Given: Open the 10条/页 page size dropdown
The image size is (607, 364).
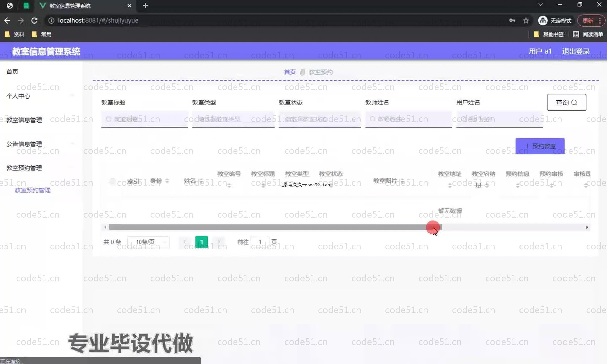Looking at the screenshot, I should point(148,242).
